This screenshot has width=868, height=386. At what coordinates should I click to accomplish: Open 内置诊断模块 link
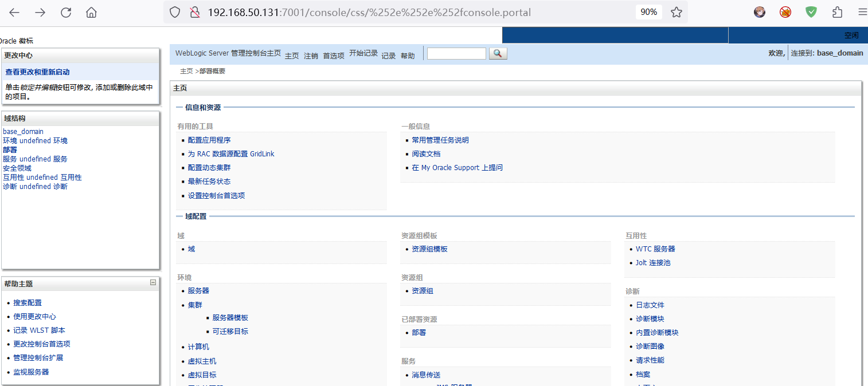657,333
